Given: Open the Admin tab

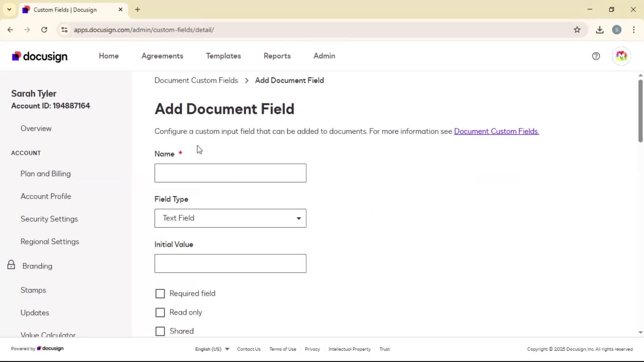Looking at the screenshot, I should click(x=324, y=56).
